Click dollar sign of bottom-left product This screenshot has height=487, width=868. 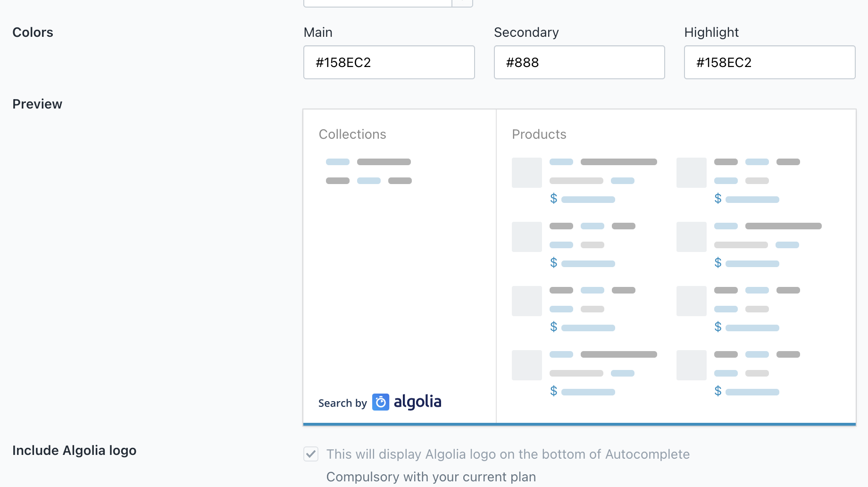tap(553, 391)
